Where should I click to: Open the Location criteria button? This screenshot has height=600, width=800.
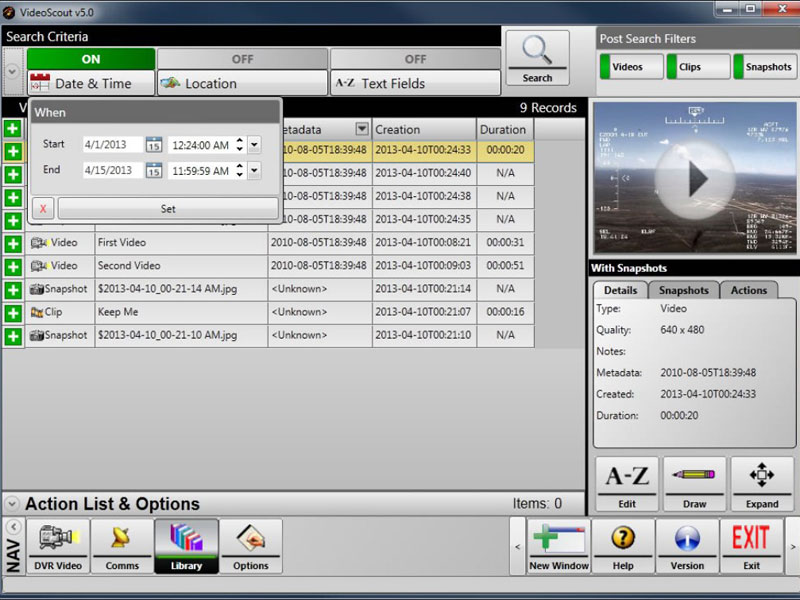click(x=242, y=83)
